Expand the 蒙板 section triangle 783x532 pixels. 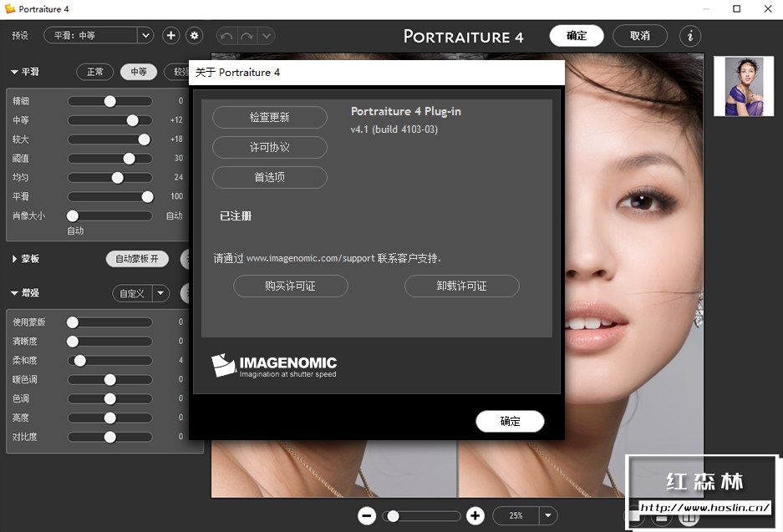point(14,259)
